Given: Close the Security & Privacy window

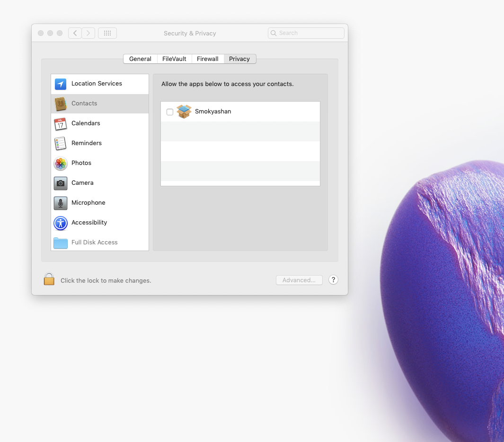Looking at the screenshot, I should tap(41, 33).
